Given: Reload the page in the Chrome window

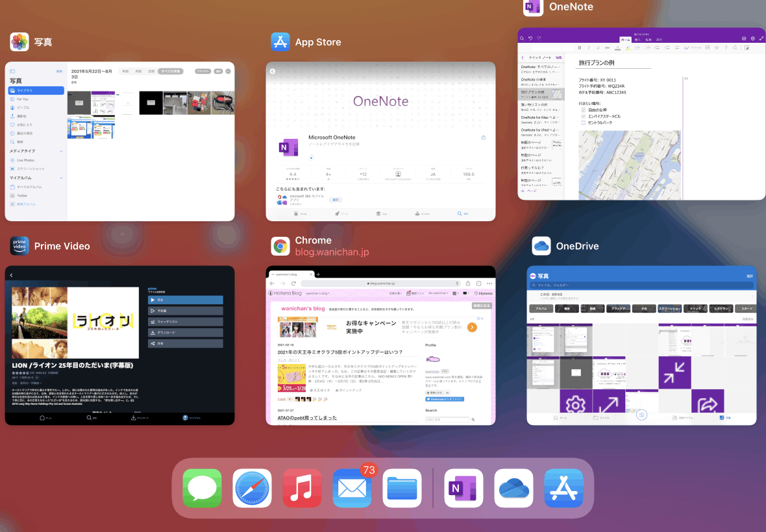Looking at the screenshot, I should 293,284.
